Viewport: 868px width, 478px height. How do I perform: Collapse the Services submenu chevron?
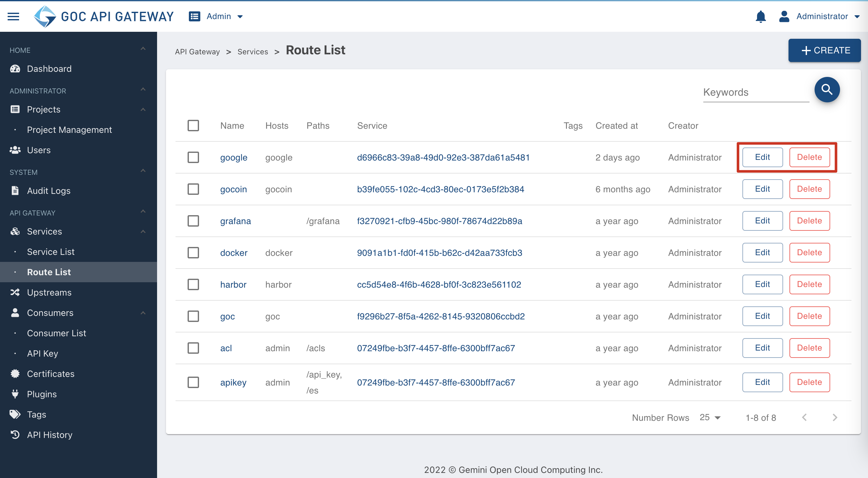[143, 231]
